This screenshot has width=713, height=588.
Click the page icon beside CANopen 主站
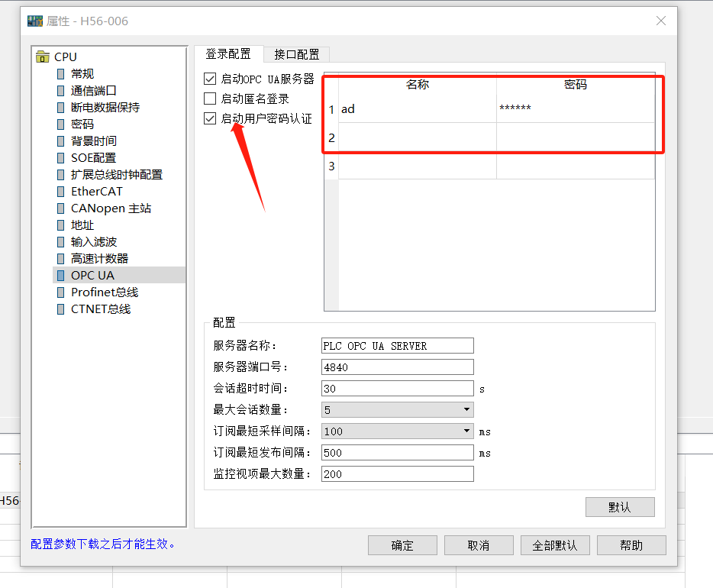click(60, 208)
